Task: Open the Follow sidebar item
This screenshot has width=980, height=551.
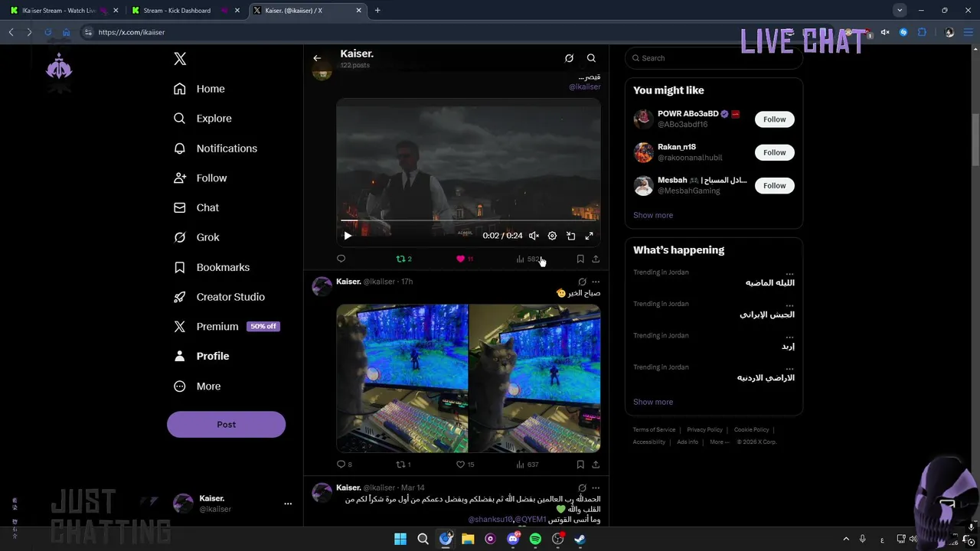Action: 201,178
